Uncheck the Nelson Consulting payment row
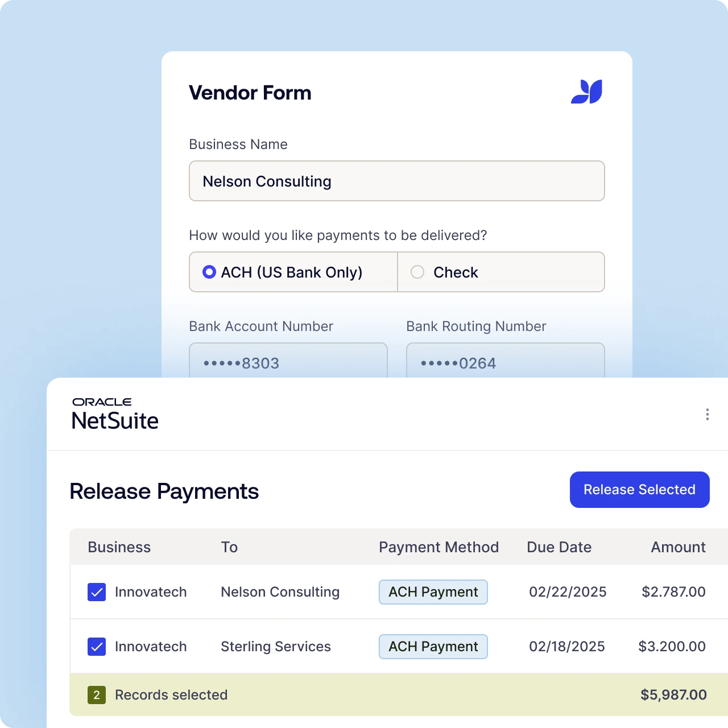Viewport: 728px width, 728px height. 97,592
